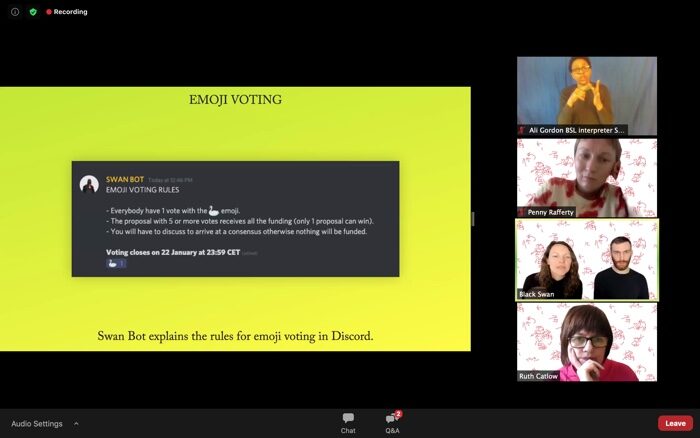Click muted mic icon on Ali Gordon's video

[x=522, y=130]
